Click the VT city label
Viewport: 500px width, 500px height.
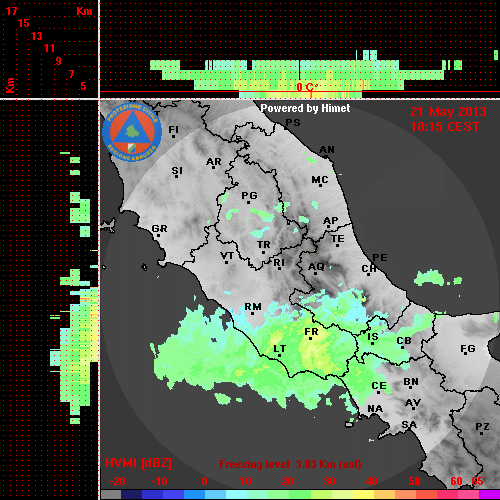pos(227,256)
